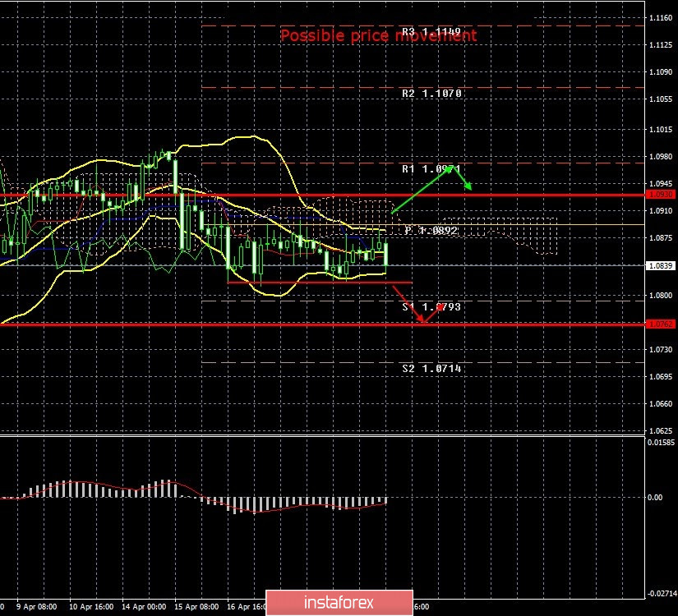Click the 1.0980 price axis value

click(661, 157)
